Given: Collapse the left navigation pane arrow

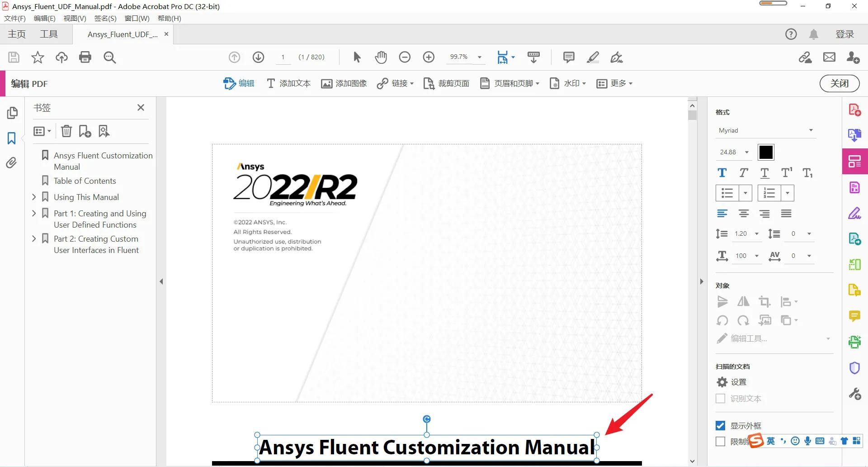Looking at the screenshot, I should coord(161,281).
